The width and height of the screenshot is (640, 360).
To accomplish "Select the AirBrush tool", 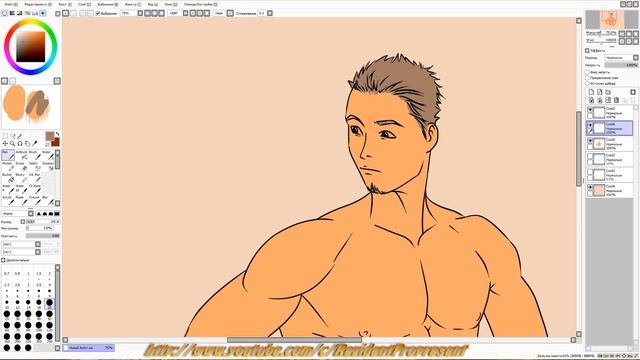I will click(x=22, y=155).
